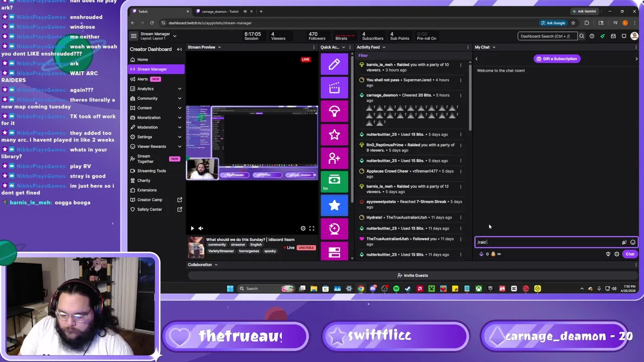Open the community list arrow in My Chat
This screenshot has width=644, height=362.
636,59
